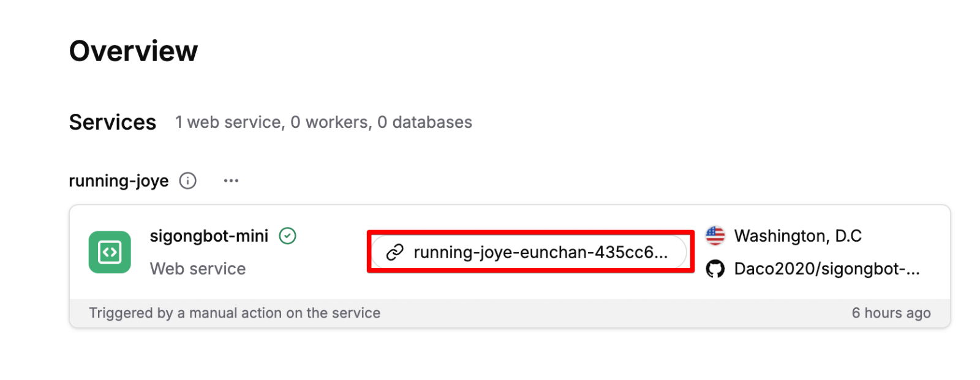
Task: Click the green web service code icon
Action: [110, 252]
